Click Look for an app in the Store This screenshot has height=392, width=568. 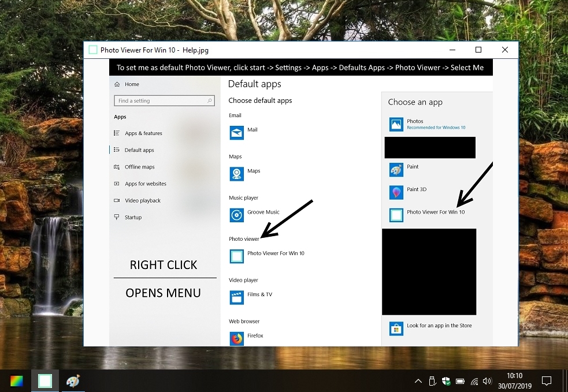pos(430,328)
